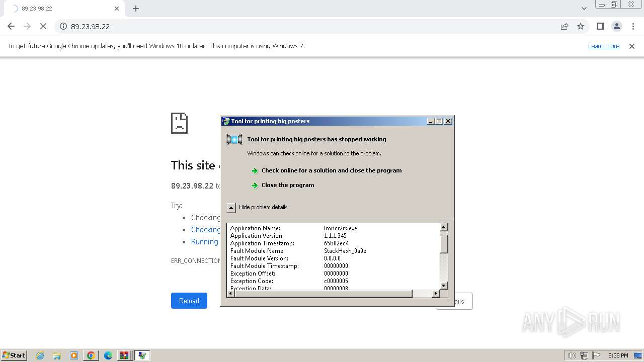This screenshot has height=362, width=644.
Task: Close the 89.23.98.22 tab
Action: [x=117, y=9]
